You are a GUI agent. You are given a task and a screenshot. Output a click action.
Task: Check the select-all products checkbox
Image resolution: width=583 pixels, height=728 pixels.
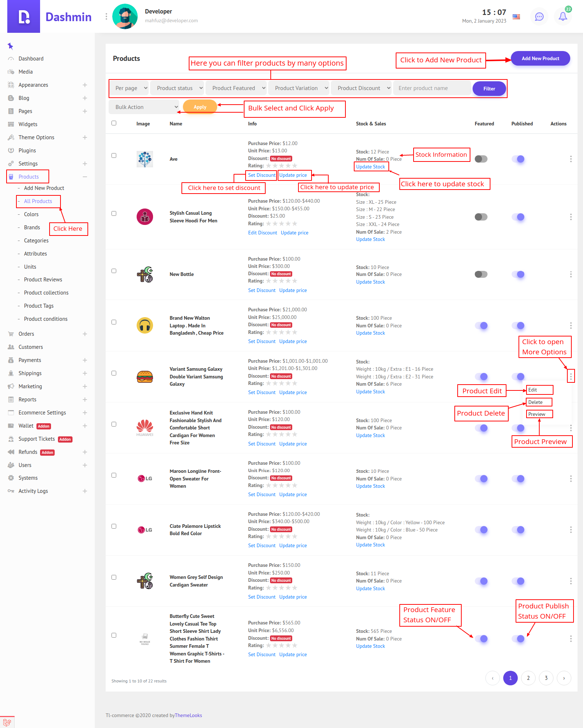pyautogui.click(x=114, y=123)
